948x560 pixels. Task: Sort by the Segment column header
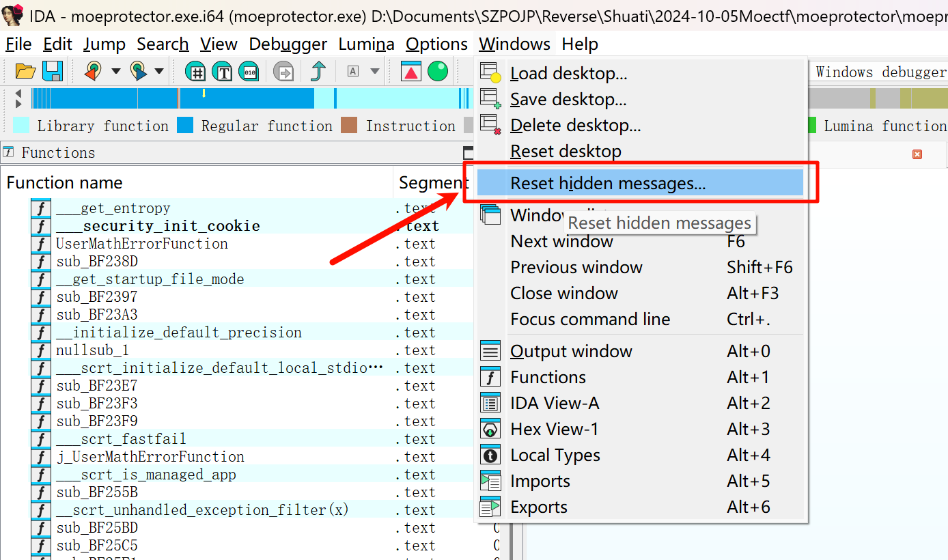434,183
